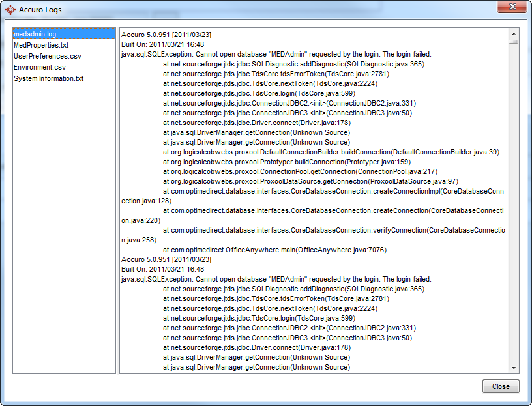Click the line with Prototyper.java:159
This screenshot has height=406, width=532.
287,162
